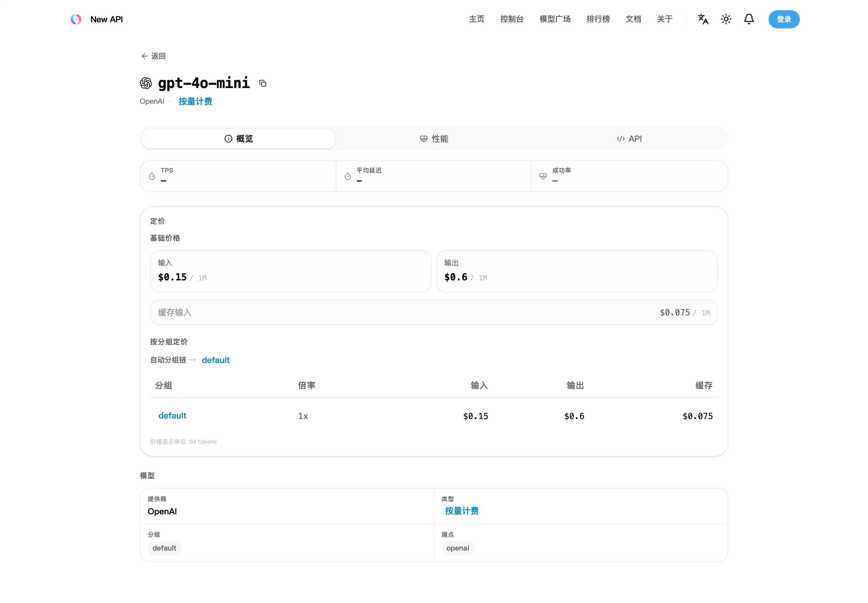Open 模型广场 in the top navigation

pyautogui.click(x=555, y=19)
